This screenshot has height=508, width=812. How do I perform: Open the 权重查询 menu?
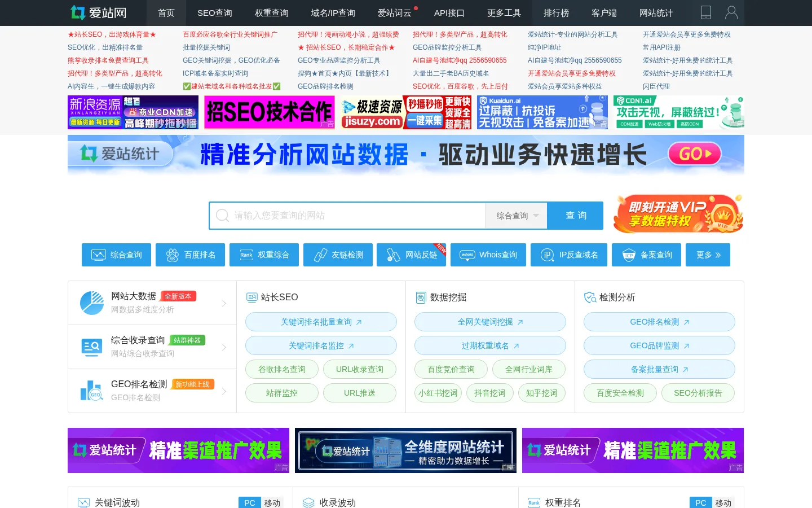click(272, 12)
